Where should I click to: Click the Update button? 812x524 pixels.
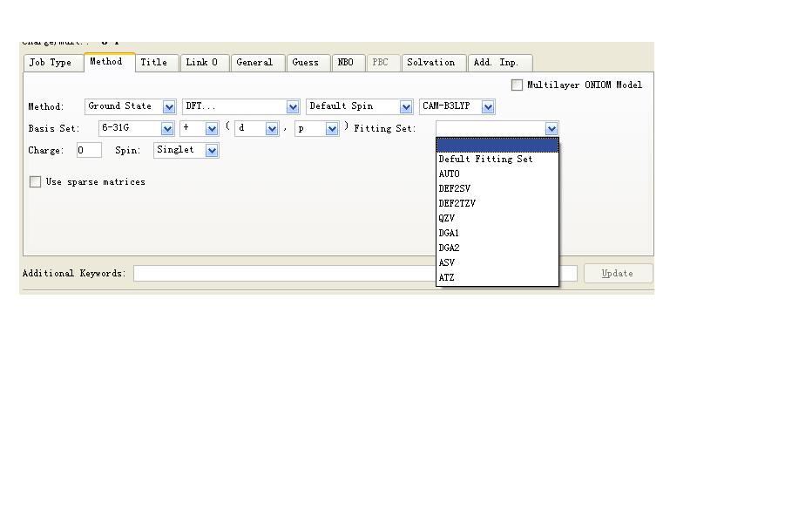[x=618, y=273]
